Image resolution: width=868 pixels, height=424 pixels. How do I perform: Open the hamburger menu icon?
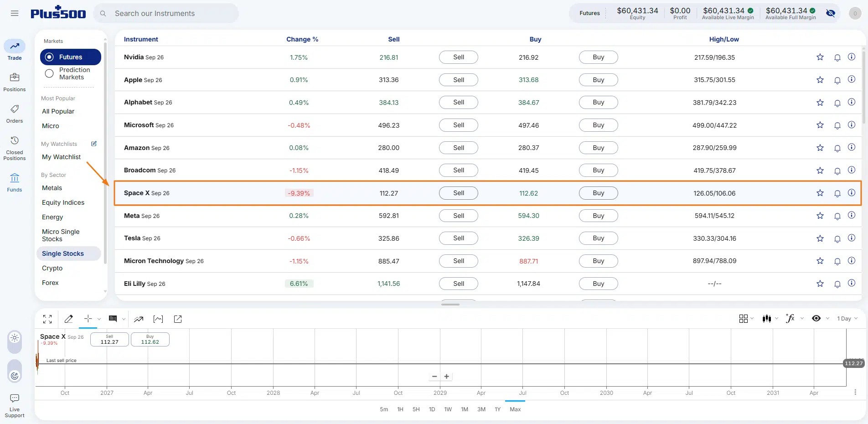tap(15, 13)
